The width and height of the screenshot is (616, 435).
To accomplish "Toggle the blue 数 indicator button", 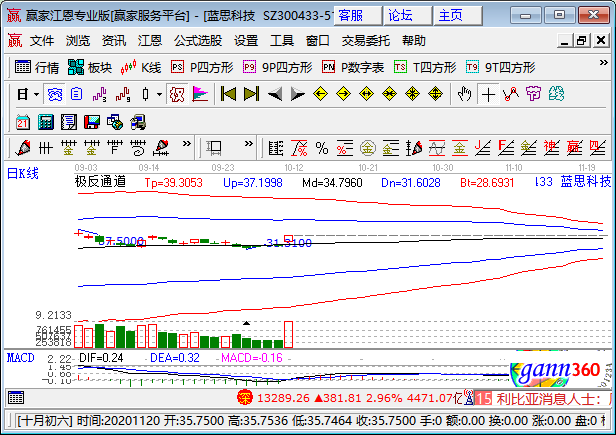I will pyautogui.click(x=55, y=94).
